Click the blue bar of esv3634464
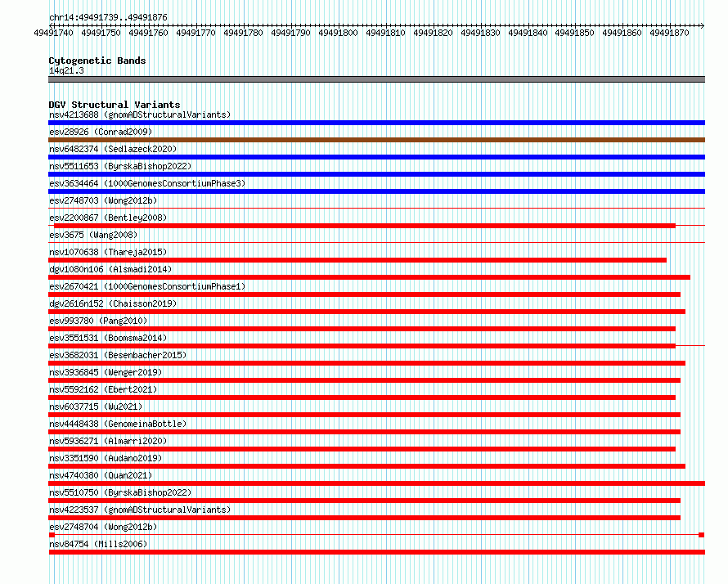 (376, 191)
